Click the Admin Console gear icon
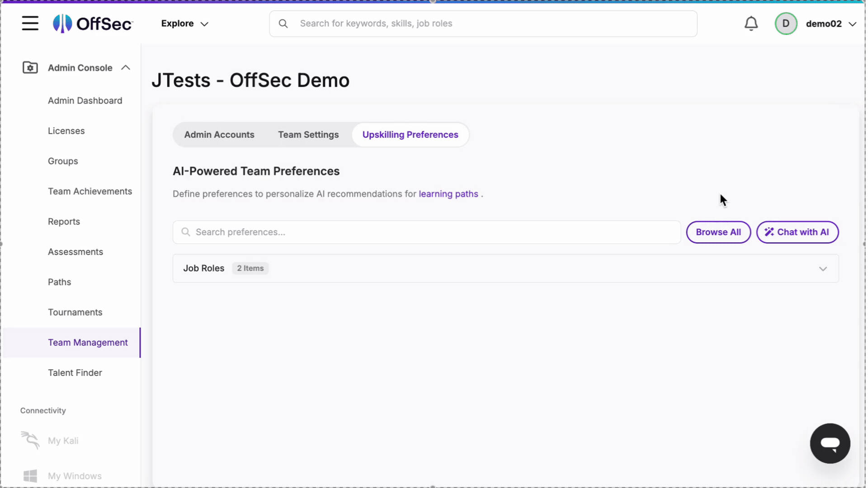The width and height of the screenshot is (868, 488). tap(30, 67)
